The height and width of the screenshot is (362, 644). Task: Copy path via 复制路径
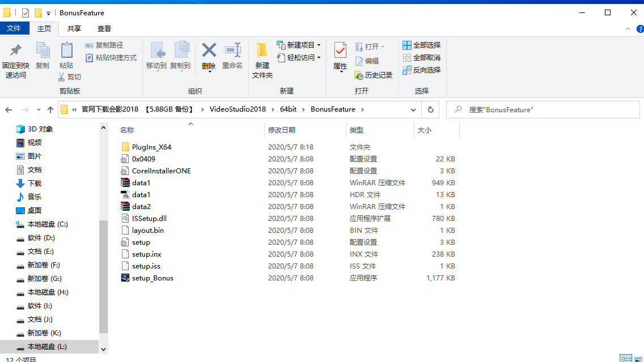[x=104, y=45]
